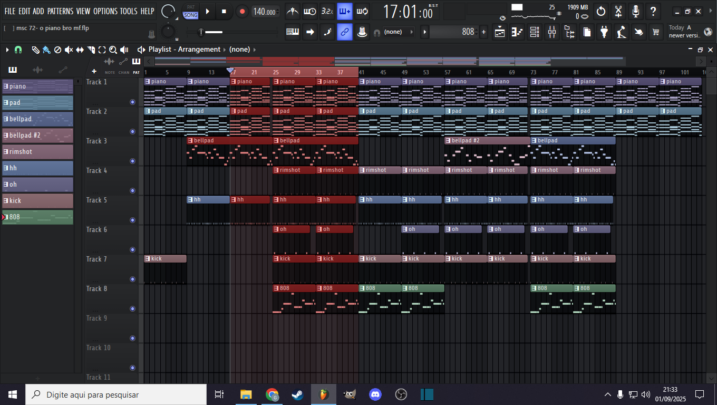The image size is (717, 405).
Task: Toggle the loop recording button
Action: tap(362, 11)
